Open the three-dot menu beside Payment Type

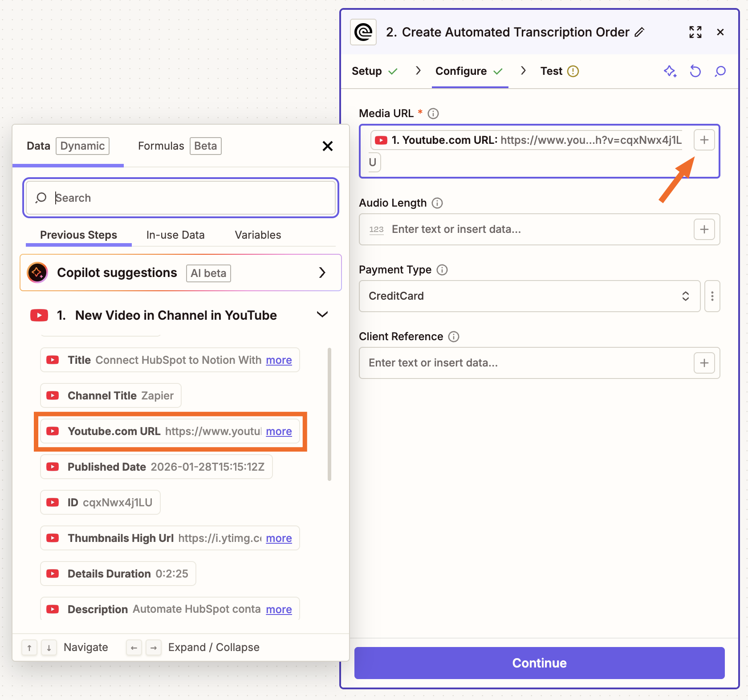click(x=712, y=296)
